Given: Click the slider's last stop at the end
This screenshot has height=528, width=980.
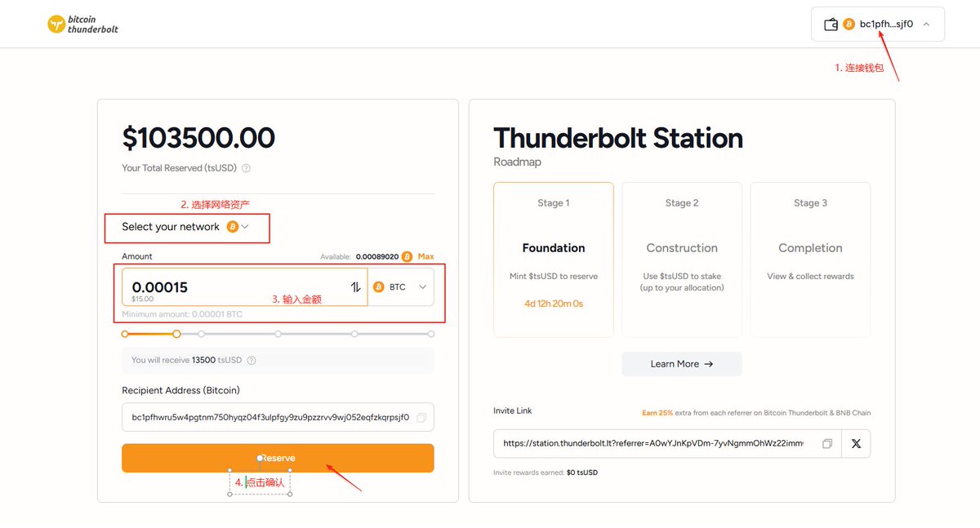Looking at the screenshot, I should click(431, 334).
